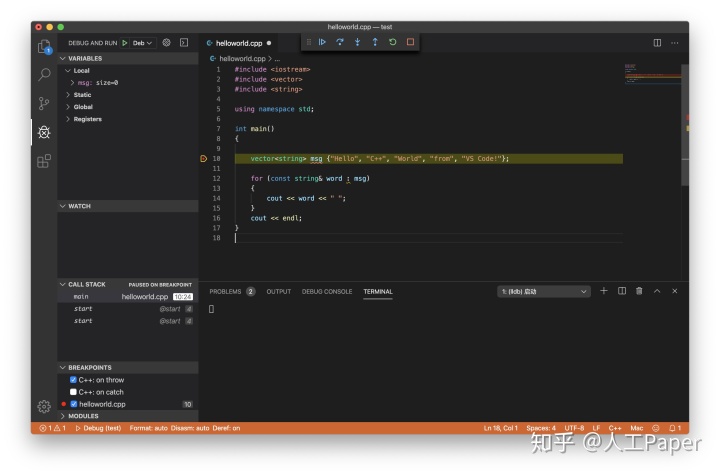Stop the debugging session
The height and width of the screenshot is (475, 720).
411,42
